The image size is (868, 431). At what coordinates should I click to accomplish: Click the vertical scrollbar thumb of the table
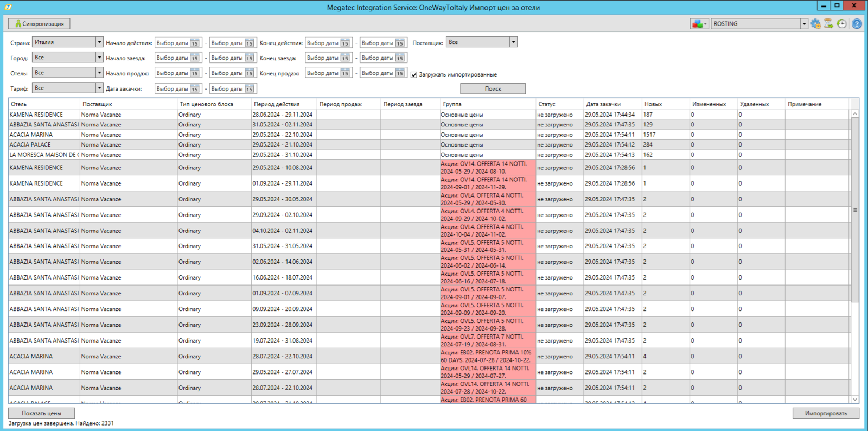(855, 210)
